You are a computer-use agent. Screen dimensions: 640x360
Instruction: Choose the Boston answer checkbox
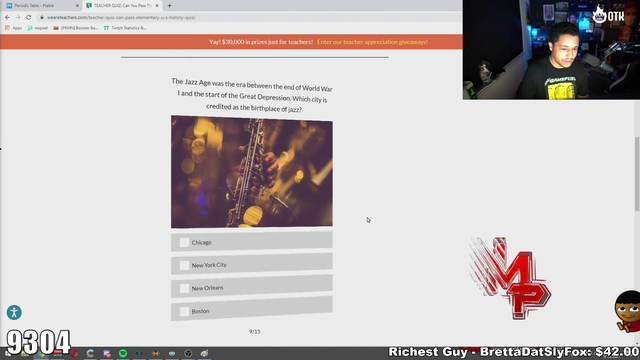184,311
